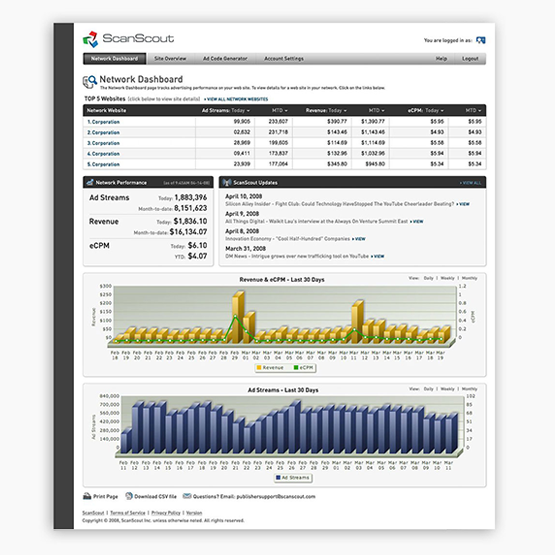Click the email envelope icon
This screenshot has height=555, width=555.
(187, 496)
